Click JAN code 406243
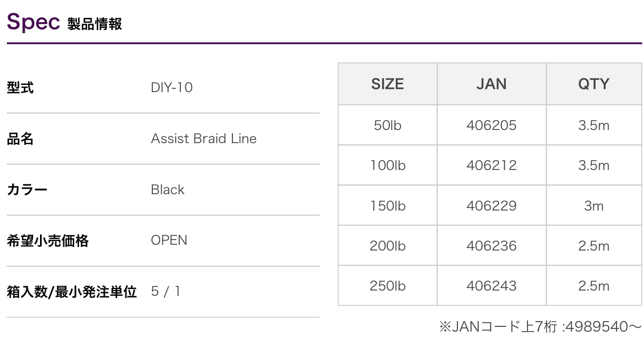The width and height of the screenshot is (644, 339). [x=491, y=286]
